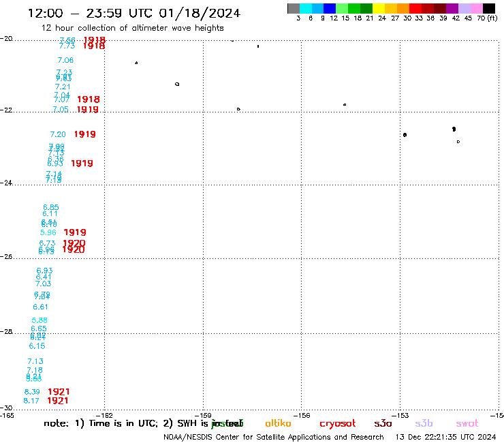504x443 pixels.
Task: Click the -24 latitude axis label
Action: (6, 183)
